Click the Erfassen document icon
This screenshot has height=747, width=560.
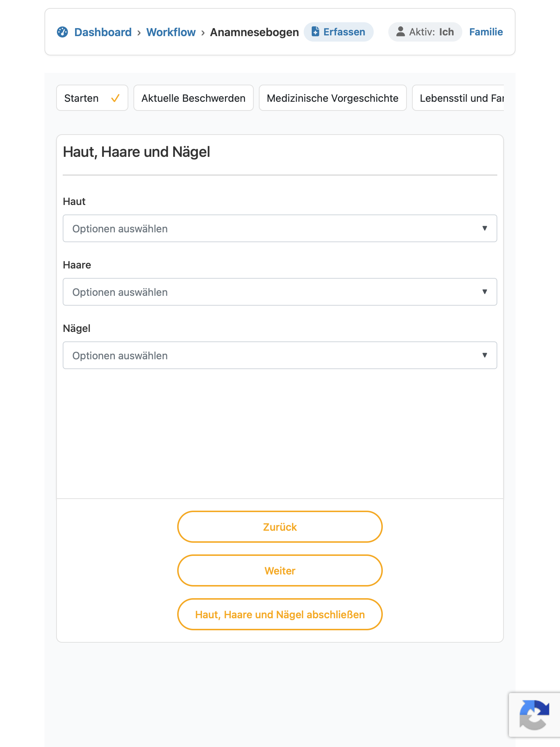click(316, 32)
